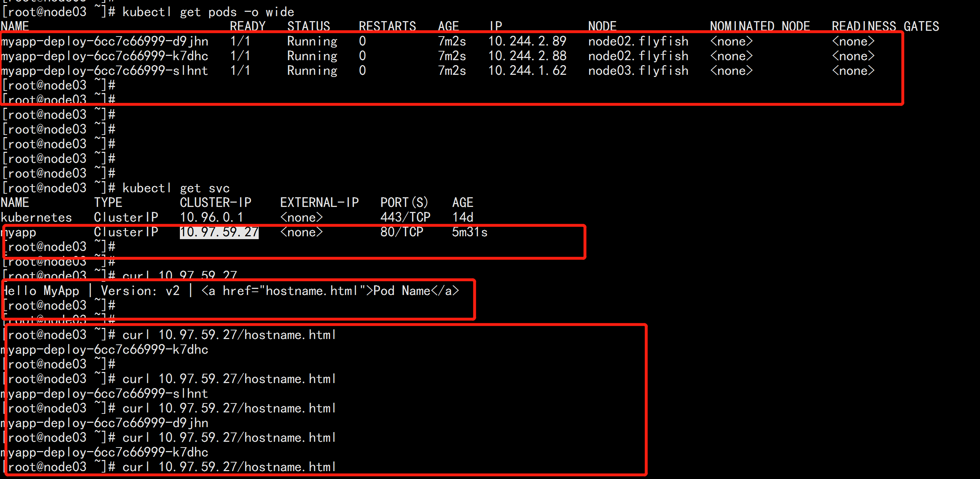Click the RESTARTS column header

tap(387, 26)
